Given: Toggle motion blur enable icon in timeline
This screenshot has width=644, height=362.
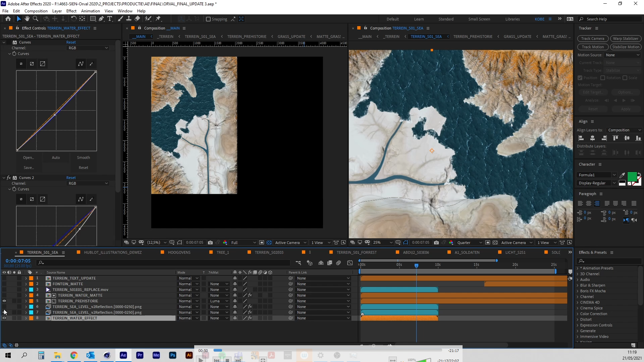Looking at the screenshot, I should pos(338,263).
